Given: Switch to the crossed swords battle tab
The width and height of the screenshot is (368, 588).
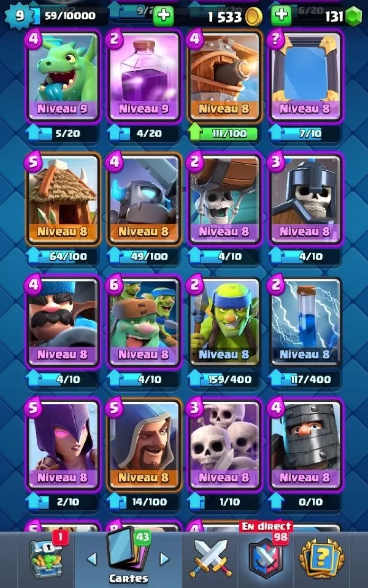Looking at the screenshot, I should [210, 558].
